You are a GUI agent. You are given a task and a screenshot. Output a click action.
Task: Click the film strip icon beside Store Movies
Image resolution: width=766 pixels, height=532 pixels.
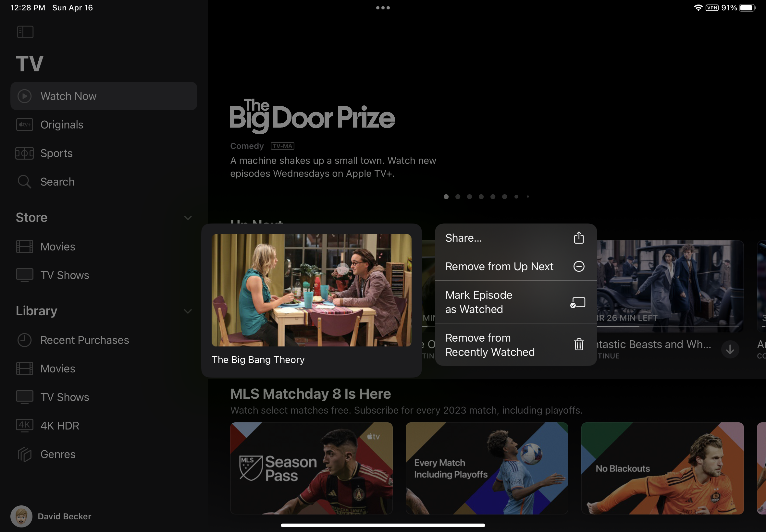24,247
